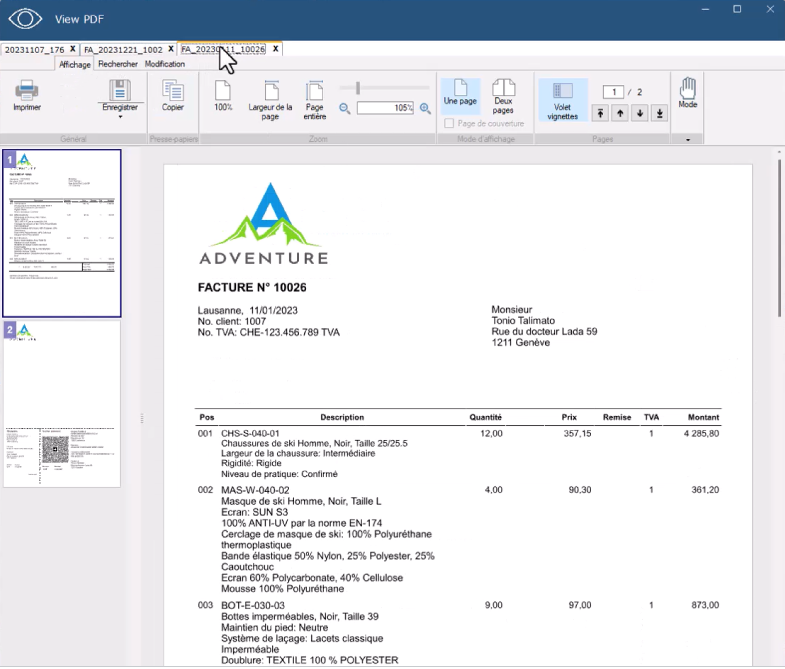Viewport: 785px width, 669px height.
Task: Click the No. client: 1007 line
Action: point(232,321)
